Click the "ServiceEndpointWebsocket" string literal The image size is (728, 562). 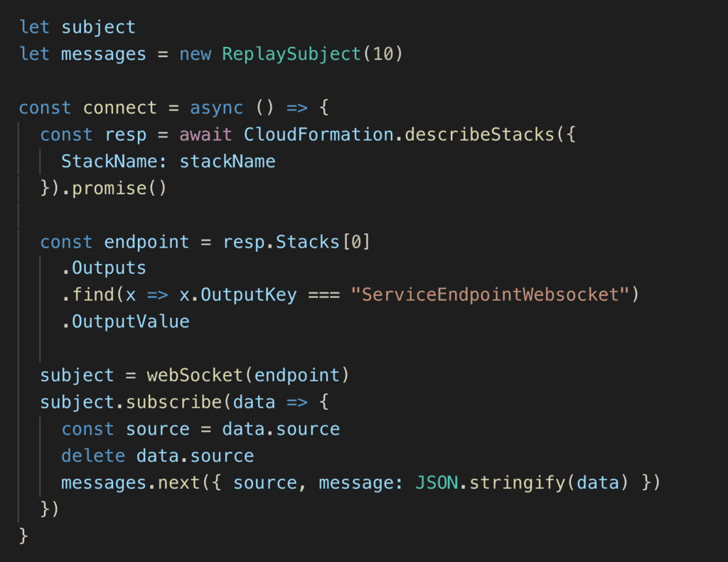pyautogui.click(x=490, y=295)
